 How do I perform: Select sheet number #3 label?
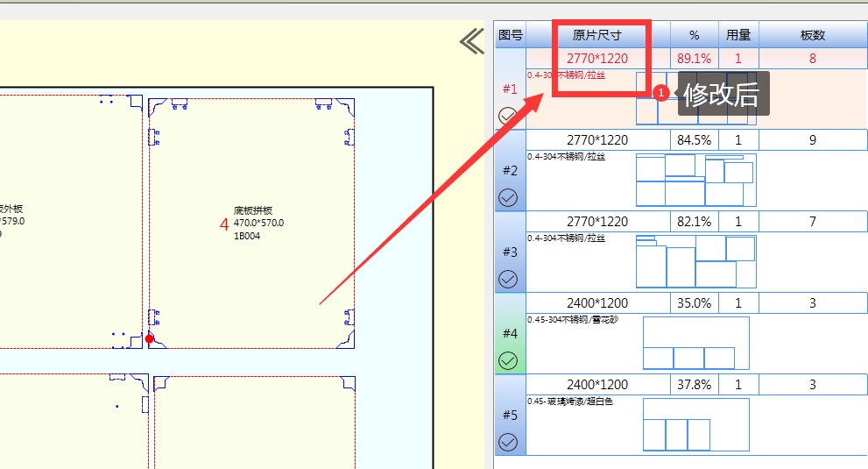tap(510, 252)
